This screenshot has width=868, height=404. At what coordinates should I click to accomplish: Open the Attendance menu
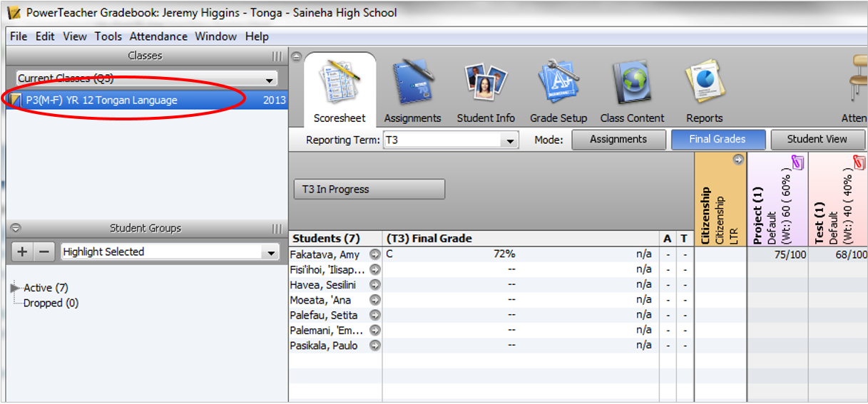coord(158,36)
